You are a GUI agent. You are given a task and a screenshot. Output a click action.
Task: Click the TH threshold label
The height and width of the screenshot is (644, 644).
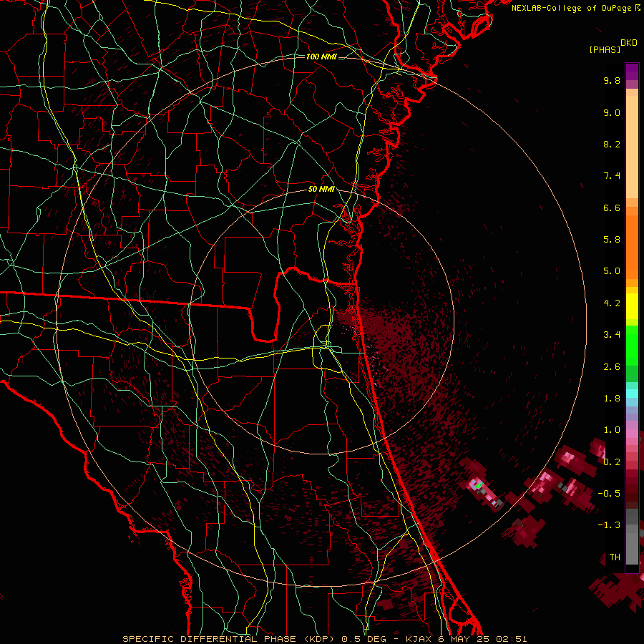point(615,557)
